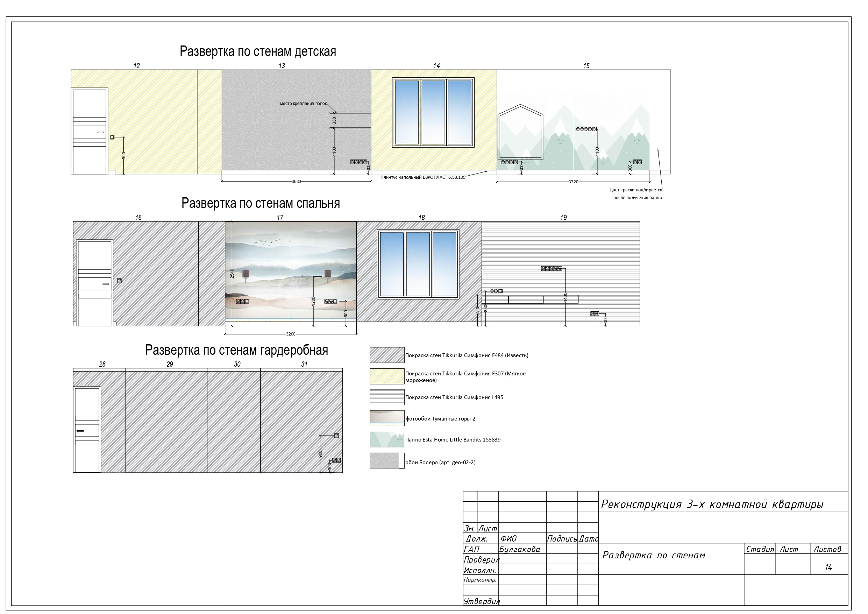868x614 pixels.
Task: Click the wall number 31 label
Action: click(x=304, y=364)
